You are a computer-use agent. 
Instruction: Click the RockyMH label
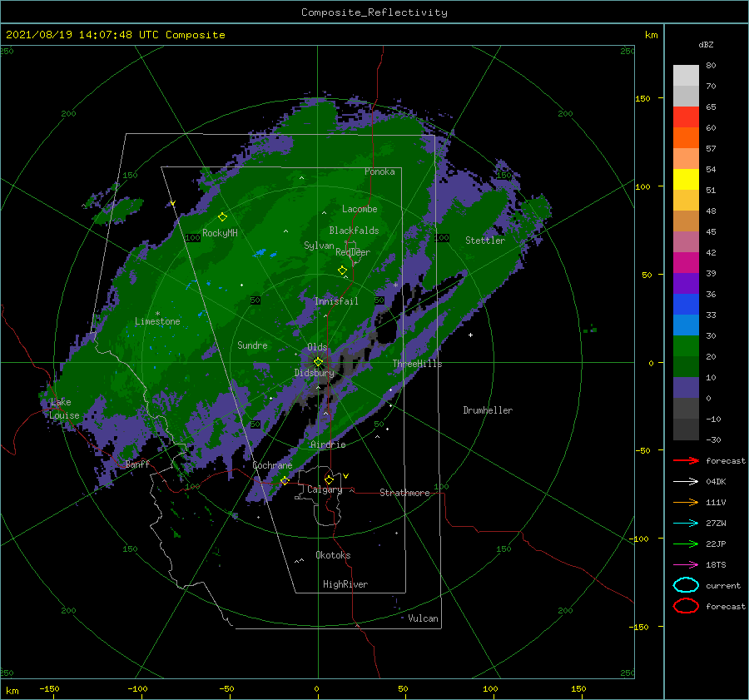(x=220, y=233)
